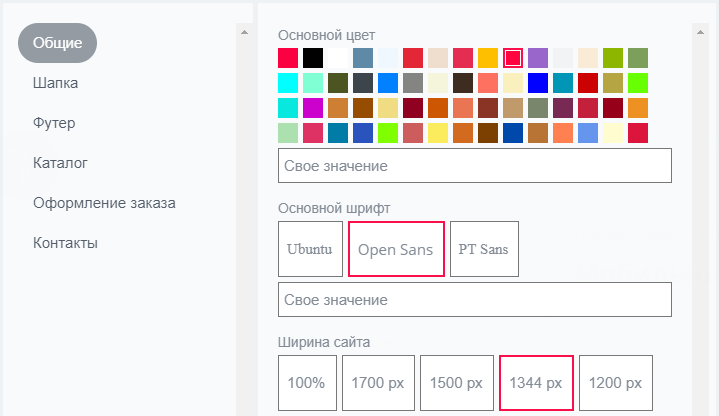Switch to the Каталог section

(60, 163)
